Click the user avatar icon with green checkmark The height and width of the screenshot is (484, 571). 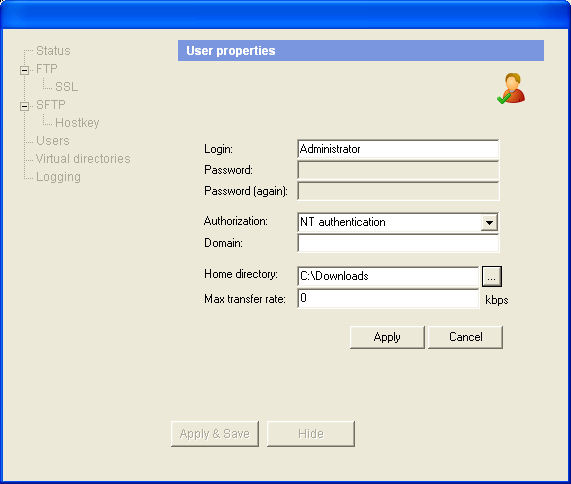coord(511,88)
